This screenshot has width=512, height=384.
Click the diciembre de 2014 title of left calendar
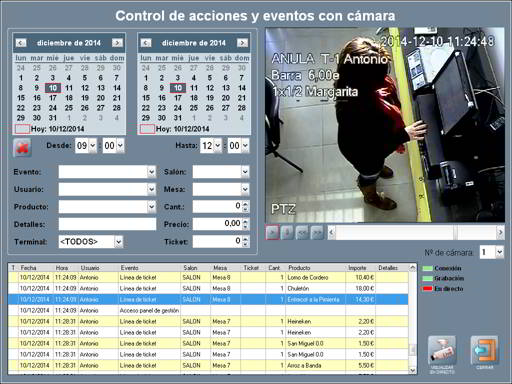point(69,43)
